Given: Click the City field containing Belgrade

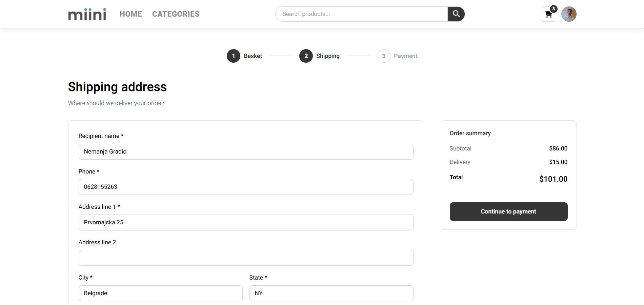Looking at the screenshot, I should point(161,293).
